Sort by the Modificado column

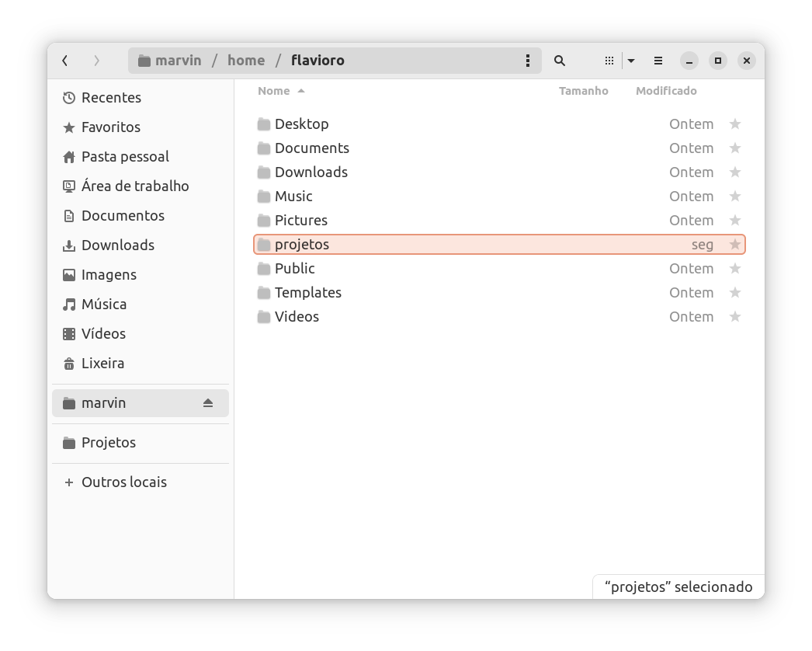tap(665, 91)
